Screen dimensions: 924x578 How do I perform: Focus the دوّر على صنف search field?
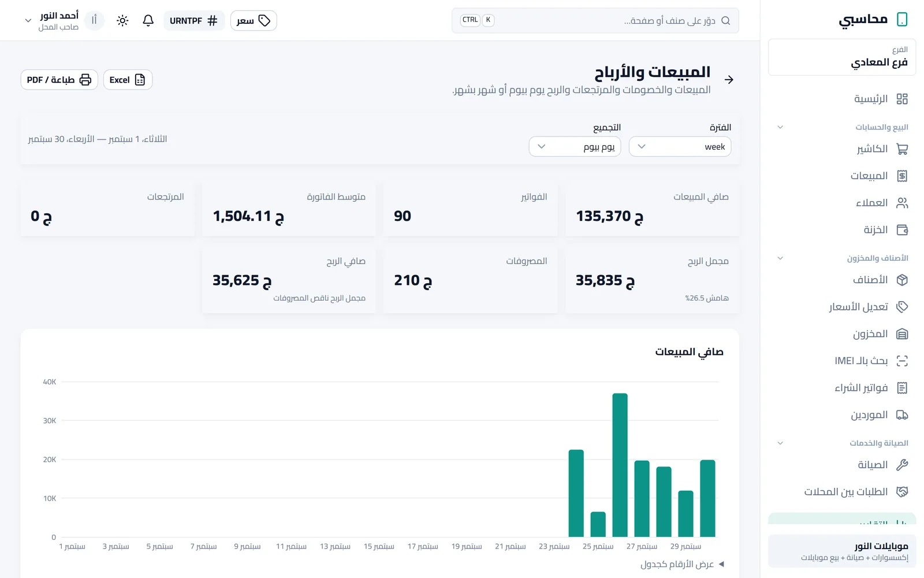tap(595, 21)
